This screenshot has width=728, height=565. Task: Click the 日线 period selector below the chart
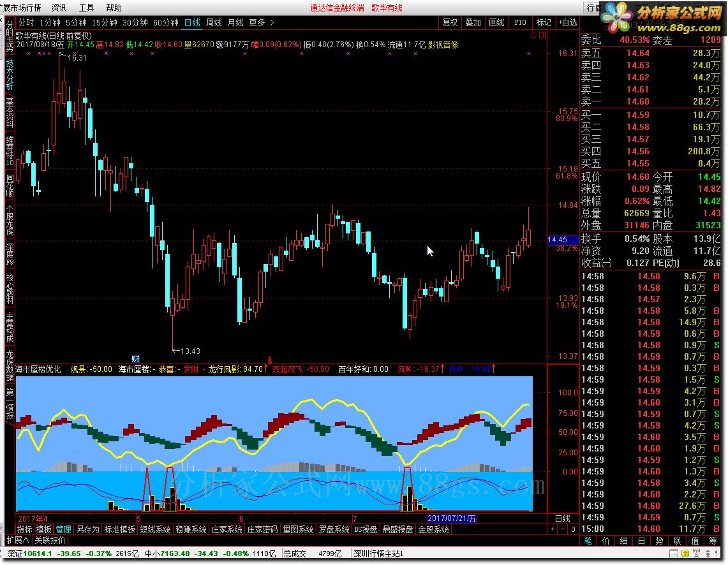tap(563, 518)
